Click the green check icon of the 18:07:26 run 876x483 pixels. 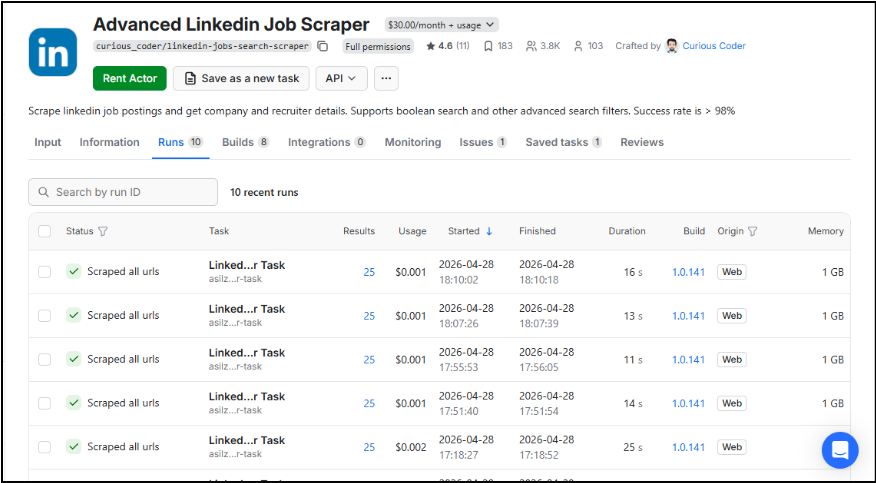pos(74,315)
